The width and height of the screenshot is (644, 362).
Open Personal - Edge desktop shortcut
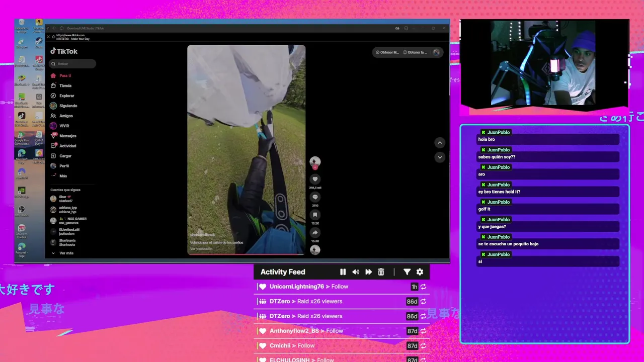pos(21,250)
